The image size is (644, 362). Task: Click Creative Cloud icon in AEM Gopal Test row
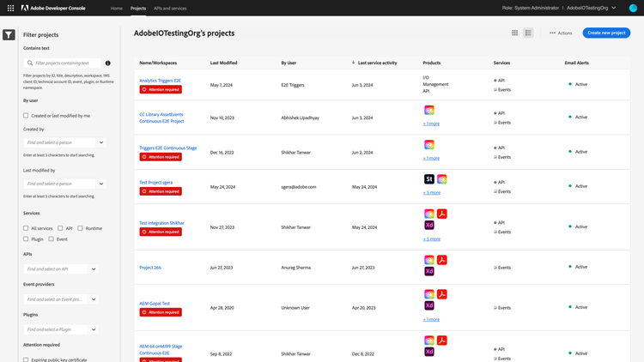(429, 294)
